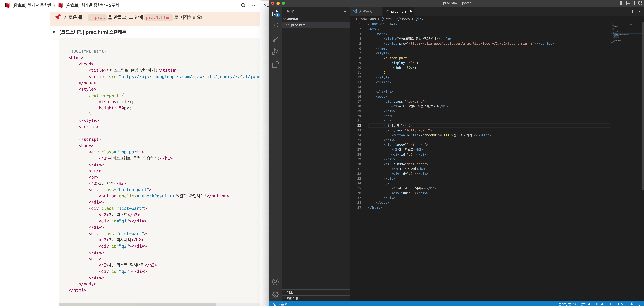Click the search icon in the Notion page
The width and height of the screenshot is (644, 306).
pyautogui.click(x=243, y=5)
